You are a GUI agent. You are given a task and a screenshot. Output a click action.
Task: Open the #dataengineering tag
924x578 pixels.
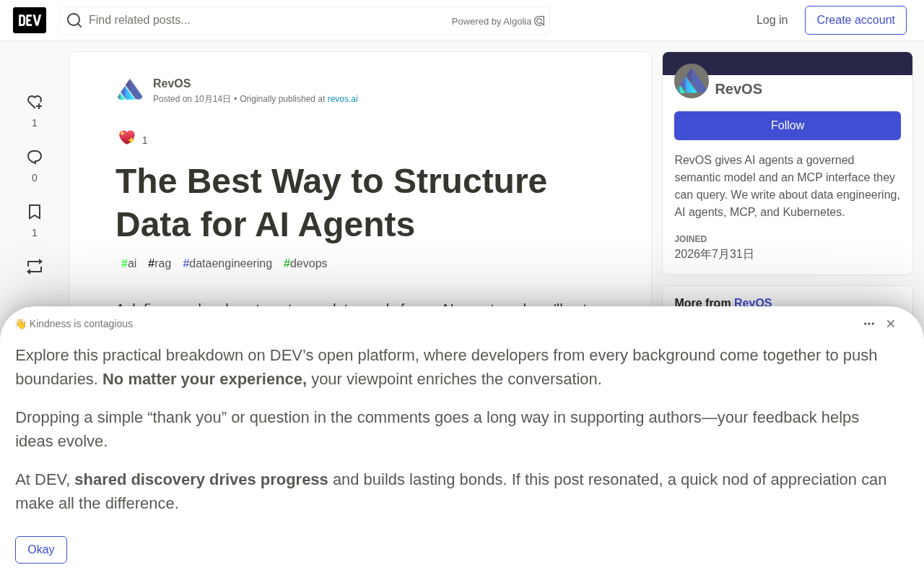(227, 264)
